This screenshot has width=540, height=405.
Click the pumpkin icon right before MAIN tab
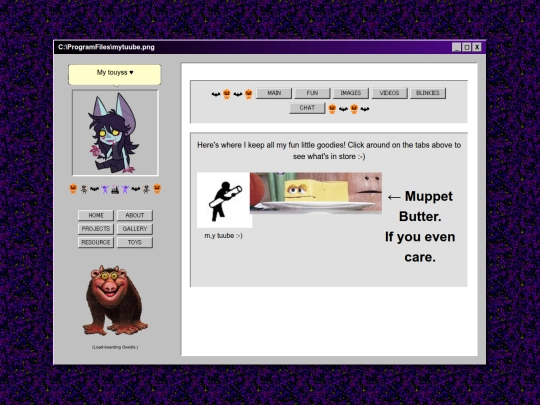[x=249, y=94]
